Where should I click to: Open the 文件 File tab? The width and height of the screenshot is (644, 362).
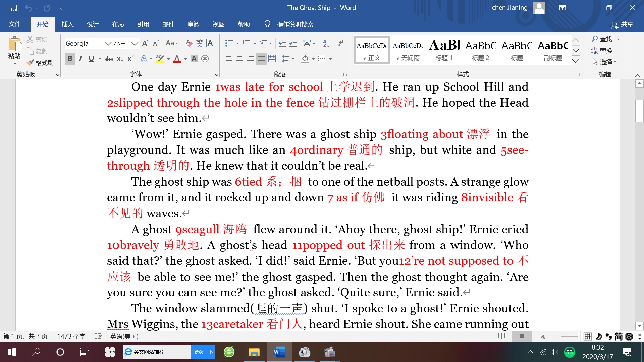point(15,24)
